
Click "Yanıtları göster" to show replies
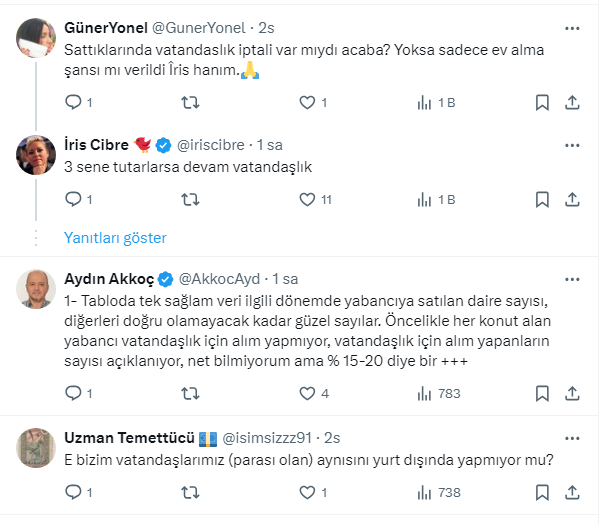click(115, 238)
